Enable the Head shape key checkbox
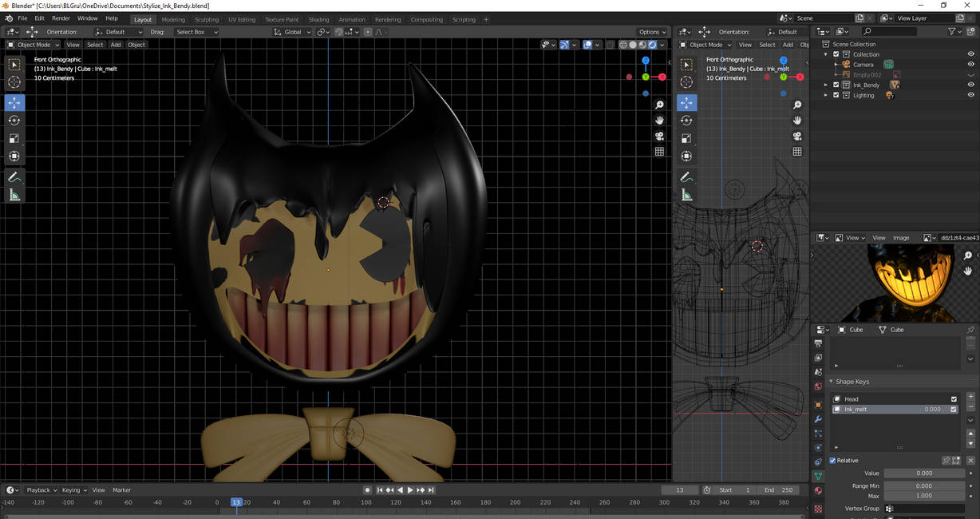 [953, 398]
